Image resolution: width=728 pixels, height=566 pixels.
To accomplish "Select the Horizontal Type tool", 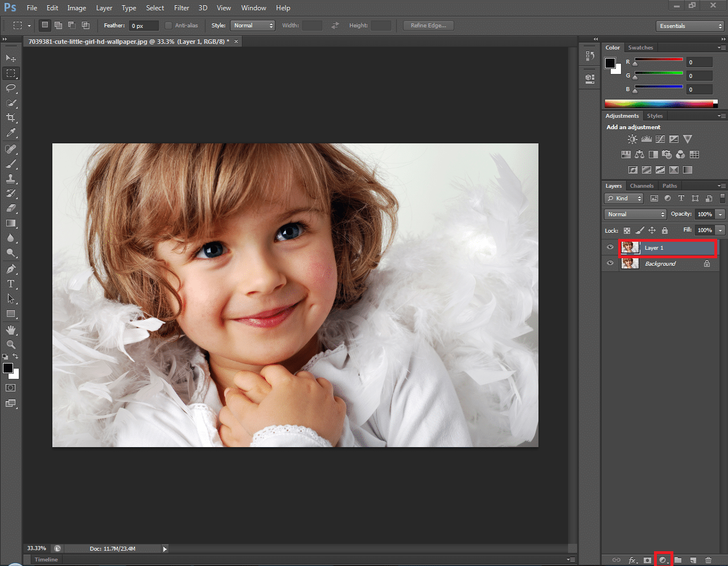I will click(11, 284).
